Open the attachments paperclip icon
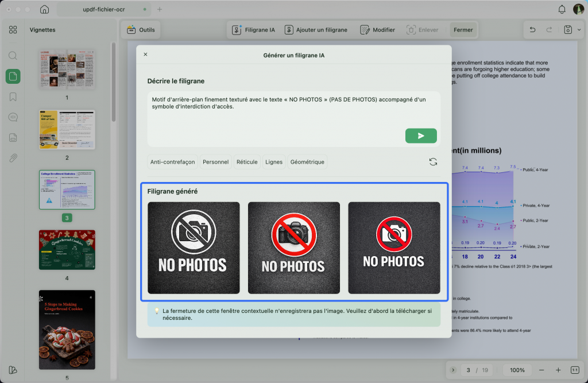This screenshot has height=383, width=588. (13, 158)
